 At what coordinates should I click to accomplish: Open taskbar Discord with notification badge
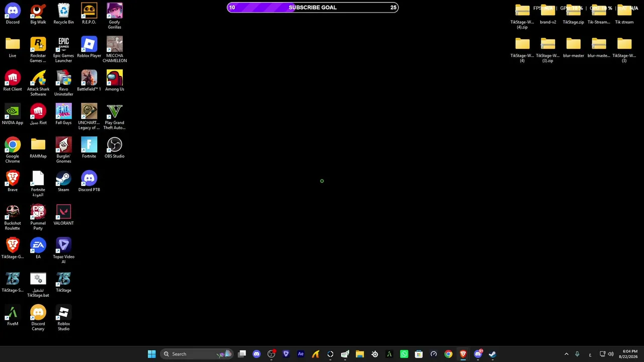point(478,354)
